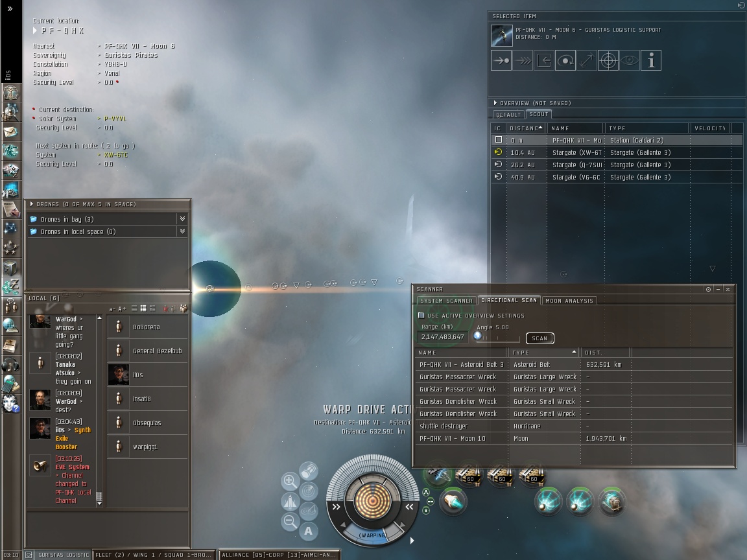Click Orbit icon in Selected Item panel

pyautogui.click(x=565, y=60)
